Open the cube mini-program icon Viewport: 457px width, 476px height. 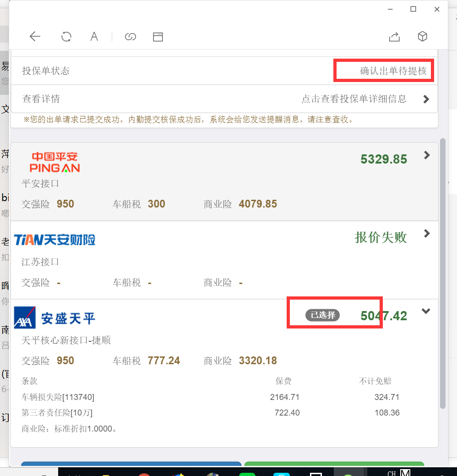coord(422,37)
